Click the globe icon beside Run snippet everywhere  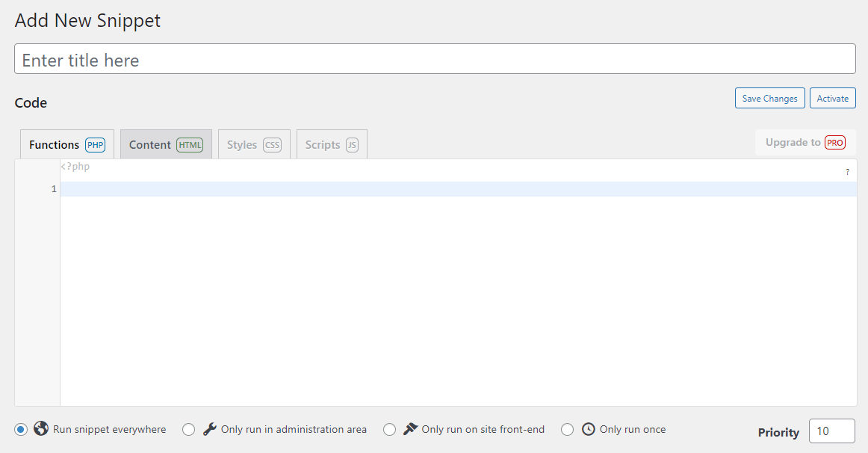(41, 429)
